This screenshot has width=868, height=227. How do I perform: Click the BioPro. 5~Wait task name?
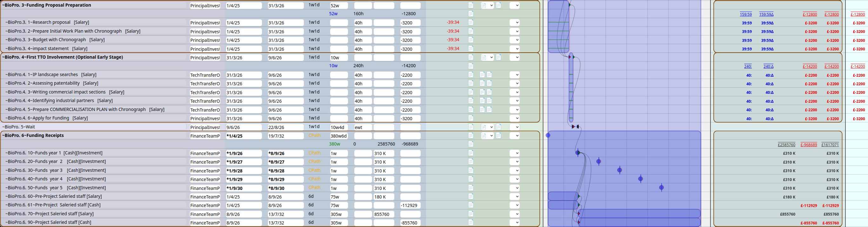19,127
